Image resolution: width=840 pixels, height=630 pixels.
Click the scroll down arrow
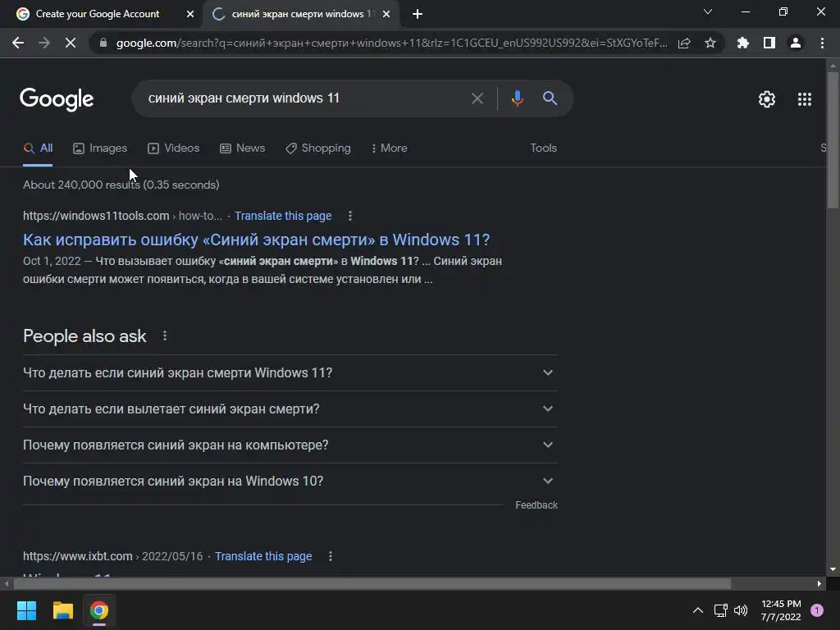(x=833, y=569)
